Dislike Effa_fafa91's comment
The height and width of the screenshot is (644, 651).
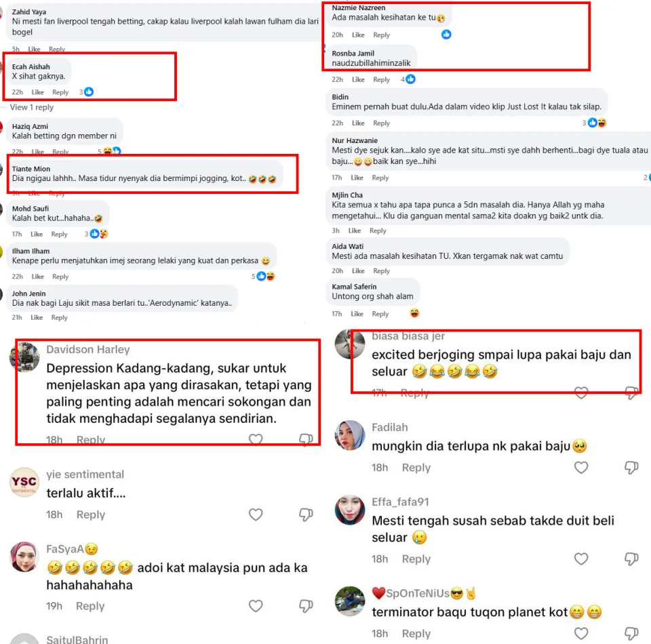(x=631, y=559)
